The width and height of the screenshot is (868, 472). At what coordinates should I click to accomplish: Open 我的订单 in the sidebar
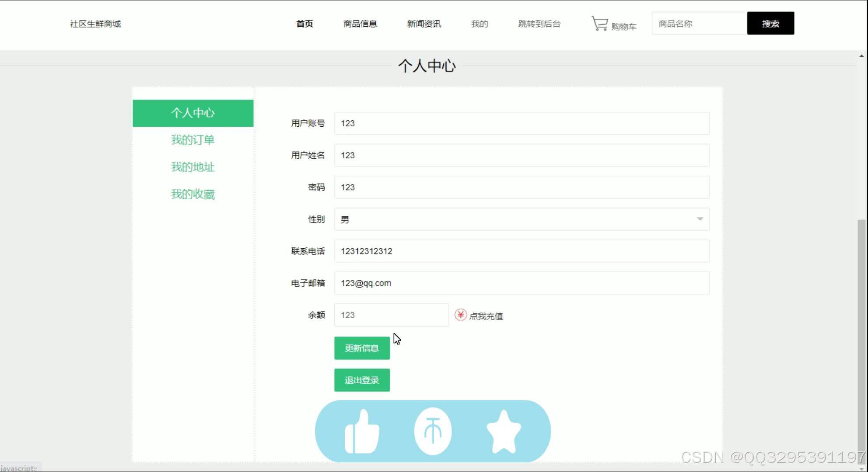tap(193, 140)
